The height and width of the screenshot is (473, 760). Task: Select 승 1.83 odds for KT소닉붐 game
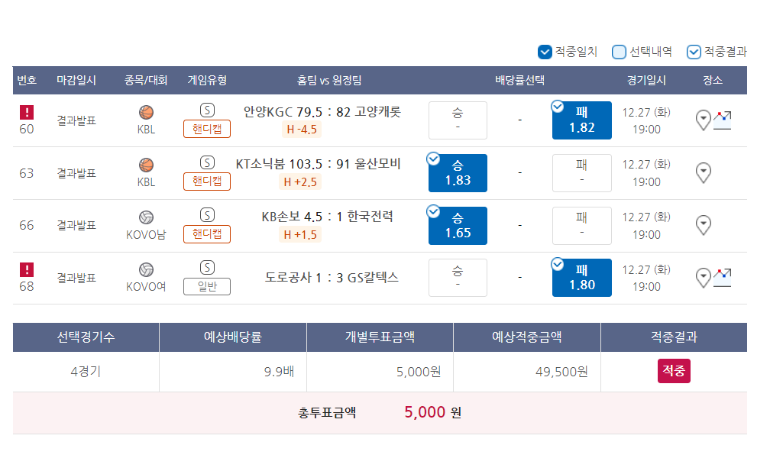[458, 173]
